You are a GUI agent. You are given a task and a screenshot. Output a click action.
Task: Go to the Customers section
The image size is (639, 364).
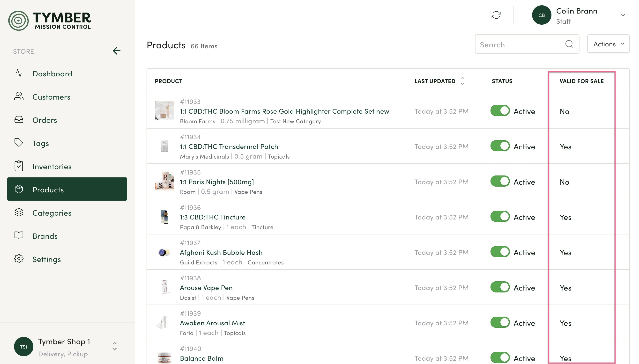coord(67,97)
